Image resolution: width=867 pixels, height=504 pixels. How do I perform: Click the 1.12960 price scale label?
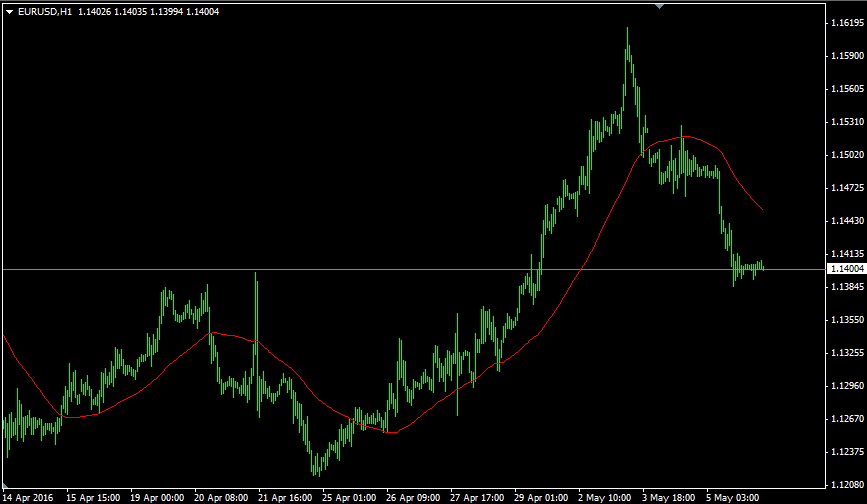click(x=847, y=385)
